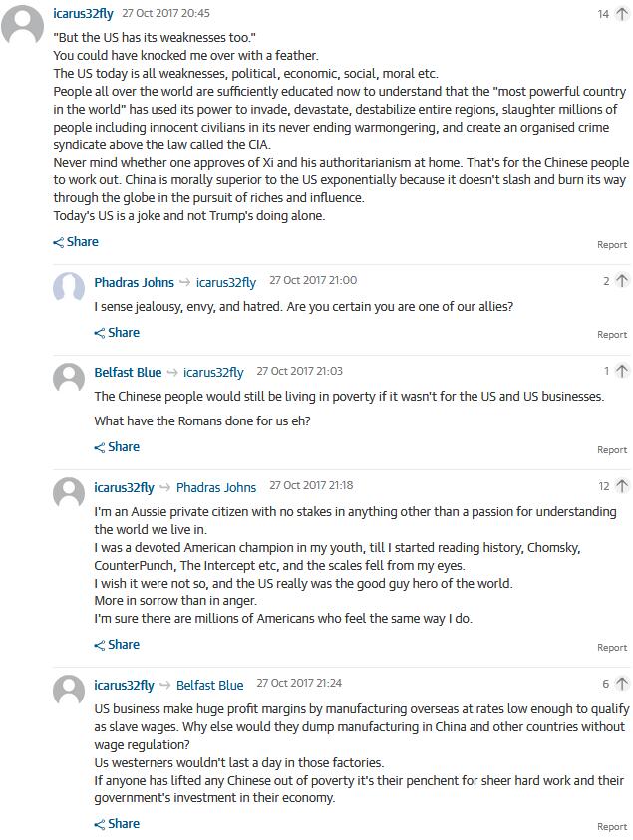Report the top comment by icarus32fly

(x=611, y=245)
